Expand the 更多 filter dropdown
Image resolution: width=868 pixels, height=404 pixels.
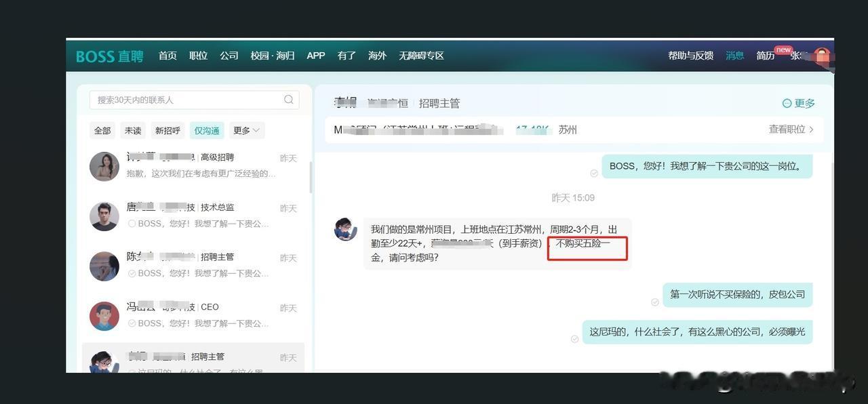247,130
